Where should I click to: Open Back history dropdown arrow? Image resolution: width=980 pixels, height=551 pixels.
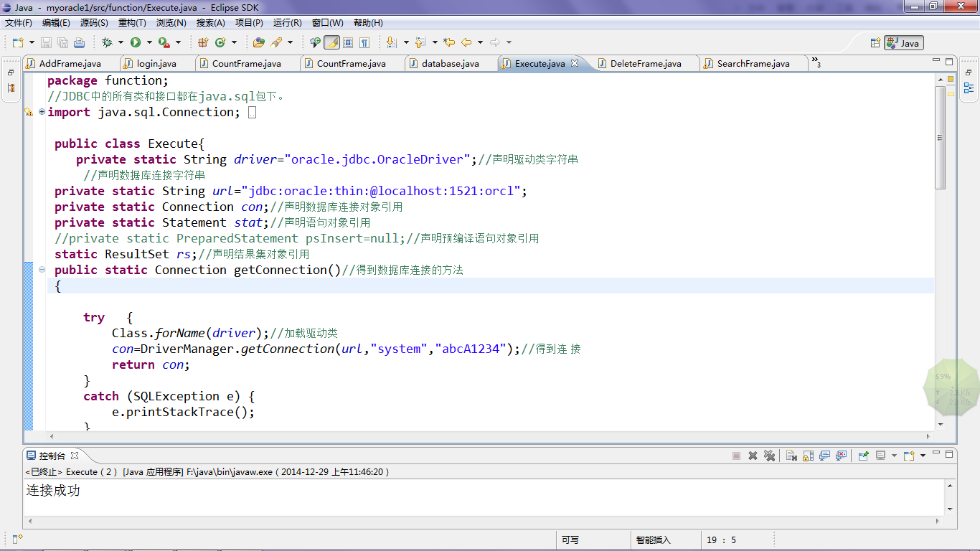(x=480, y=42)
